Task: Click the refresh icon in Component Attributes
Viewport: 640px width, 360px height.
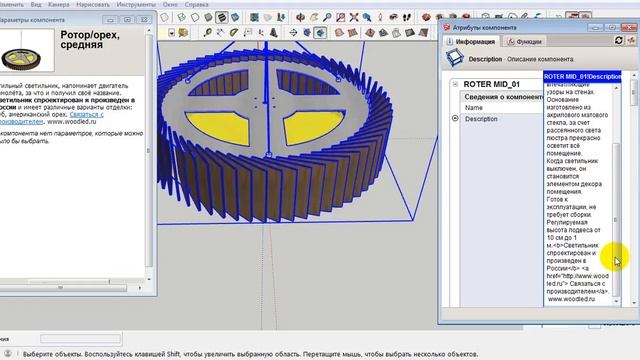Action: pos(619,40)
